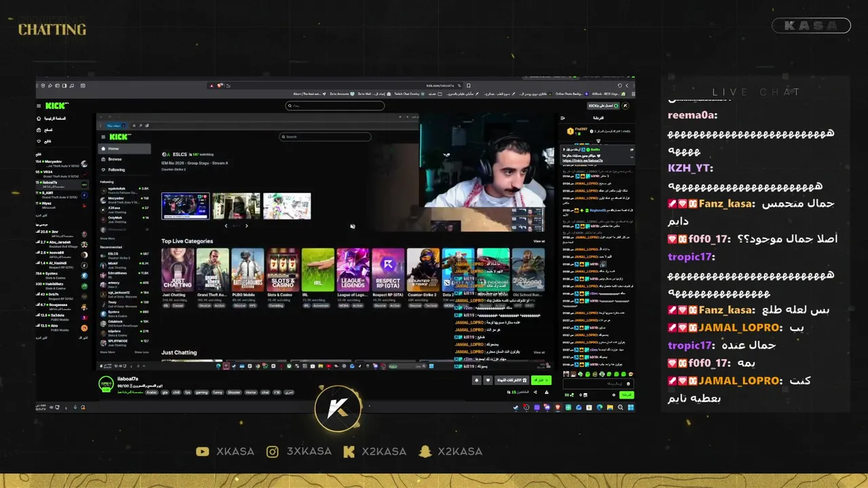Click the gift subscriptions button

coord(511,380)
